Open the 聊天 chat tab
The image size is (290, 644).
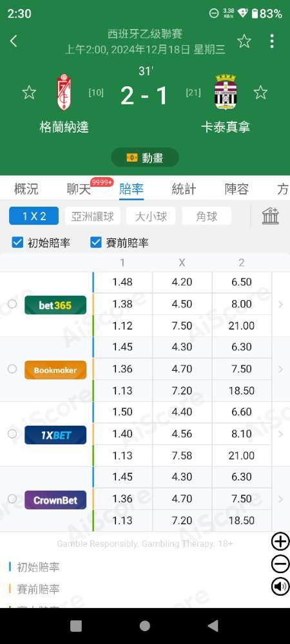click(79, 189)
